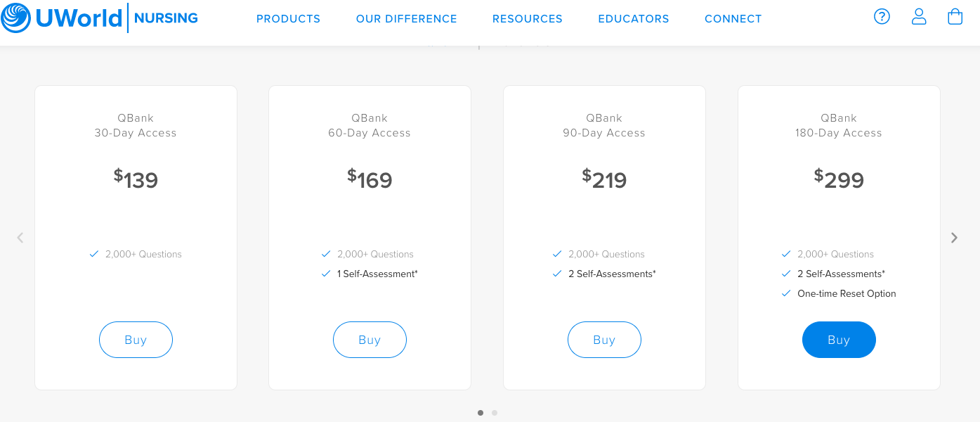Buy the QBank 30-Day Access plan
The image size is (980, 422).
click(136, 340)
